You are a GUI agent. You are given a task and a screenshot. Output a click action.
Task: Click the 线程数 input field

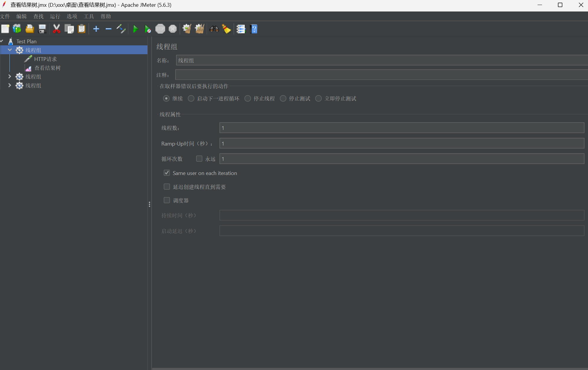[x=401, y=128]
